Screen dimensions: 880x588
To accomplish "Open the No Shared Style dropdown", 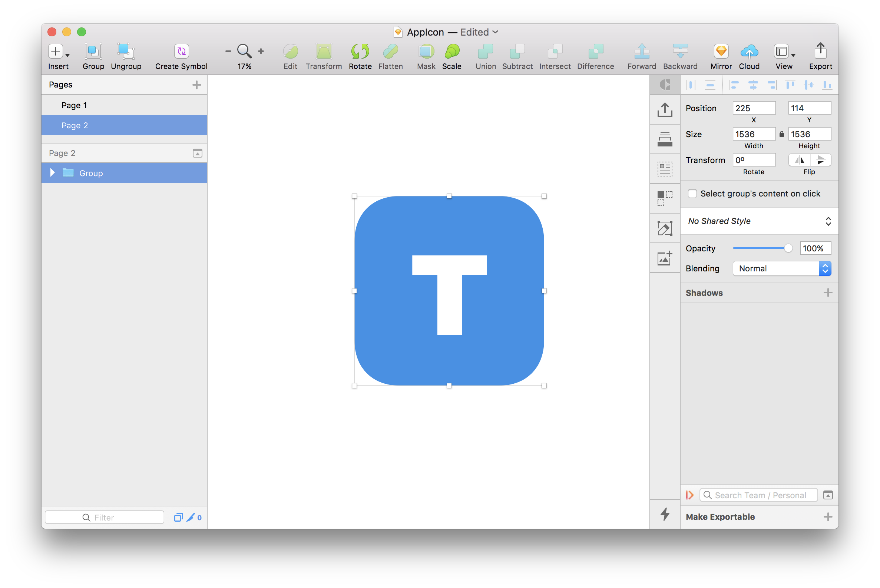I will (759, 221).
